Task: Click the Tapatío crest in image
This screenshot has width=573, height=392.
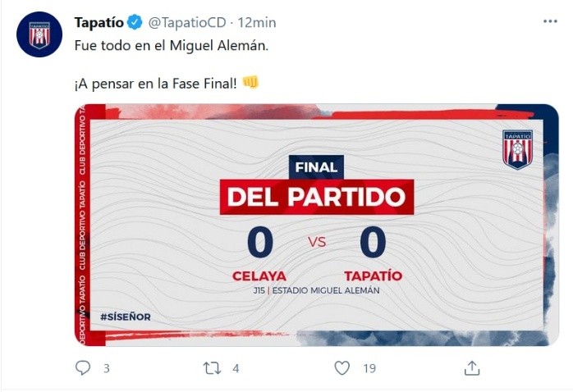Action: click(517, 149)
